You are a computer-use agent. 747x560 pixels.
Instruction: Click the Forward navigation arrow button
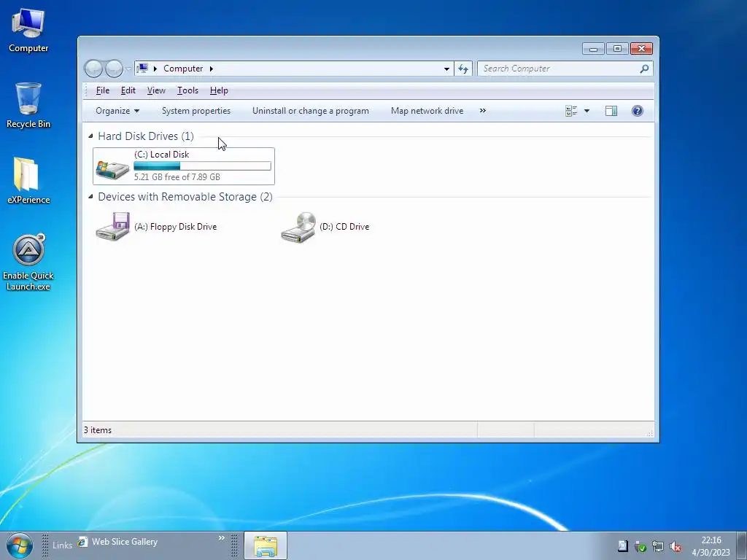click(114, 69)
